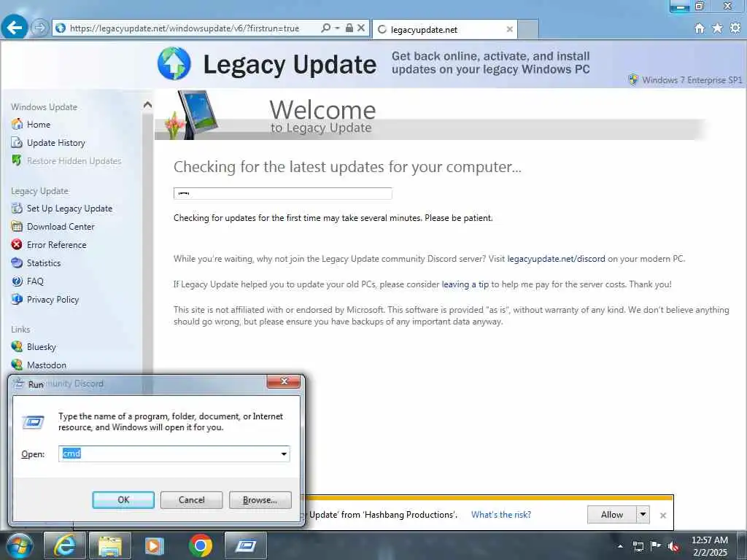Click the search magnifier in address bar

(x=326, y=28)
